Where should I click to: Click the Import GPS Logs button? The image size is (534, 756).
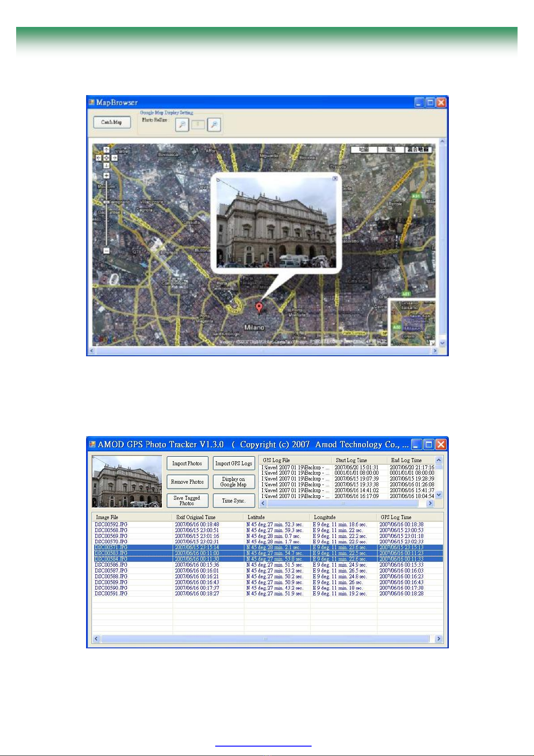234,463
